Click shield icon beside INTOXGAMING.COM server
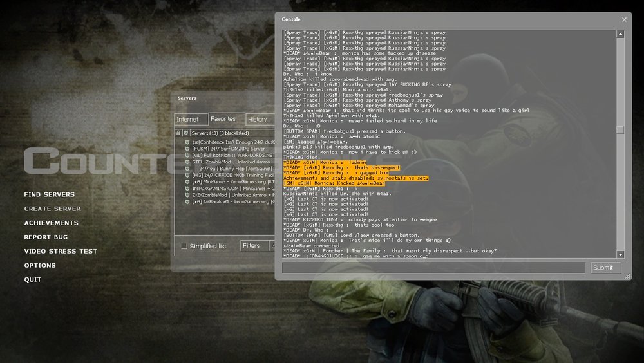The image size is (644, 363). click(187, 189)
